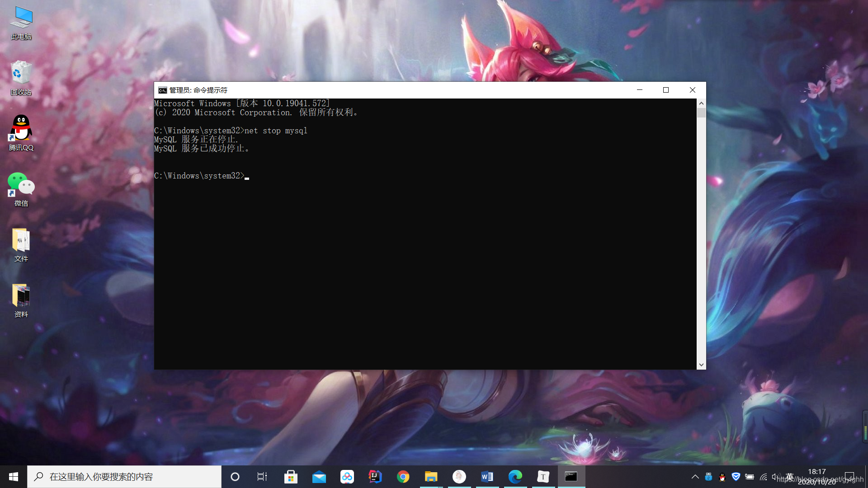Switch to Google Chrome on the taskbar
This screenshot has height=488, width=868.
click(x=403, y=477)
